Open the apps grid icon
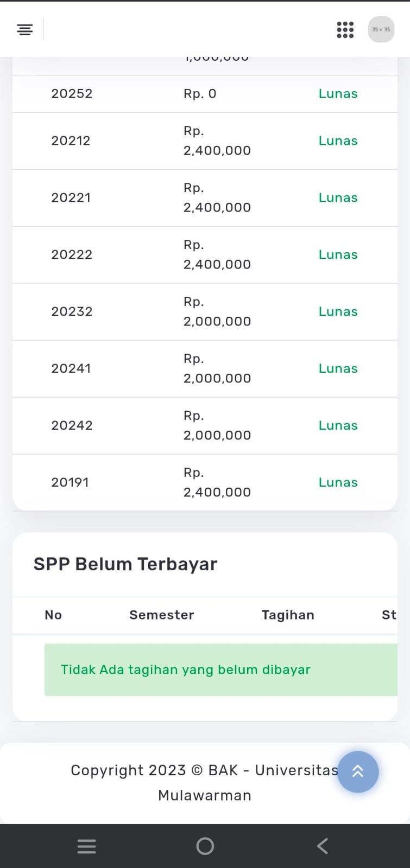The image size is (410, 868). point(345,30)
